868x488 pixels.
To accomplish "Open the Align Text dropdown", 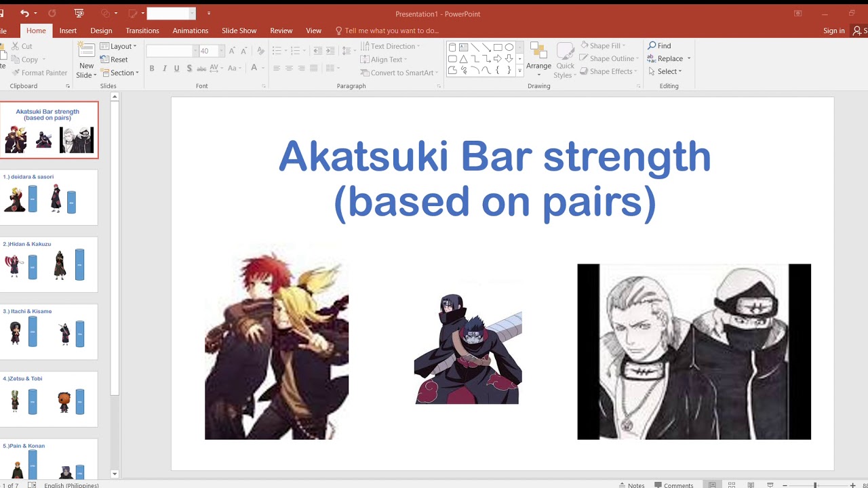I will [384, 60].
